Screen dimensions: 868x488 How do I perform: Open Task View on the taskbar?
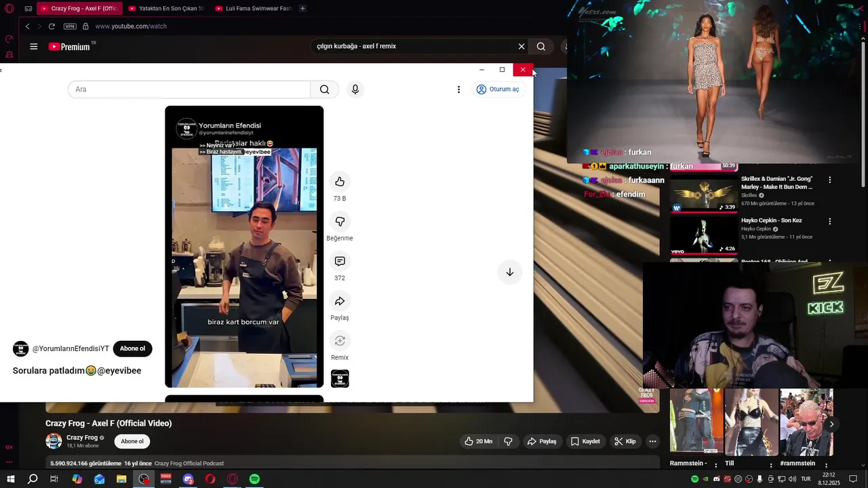[54, 479]
